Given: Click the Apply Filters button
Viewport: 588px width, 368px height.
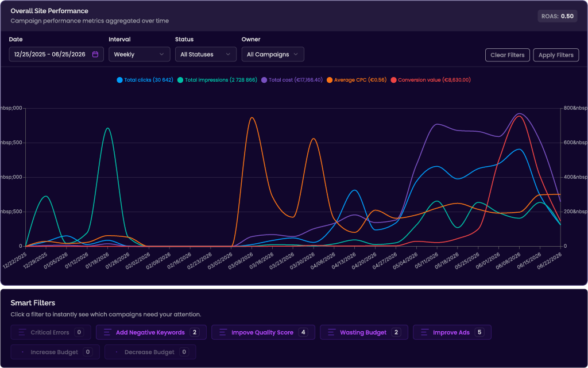Looking at the screenshot, I should coord(556,55).
